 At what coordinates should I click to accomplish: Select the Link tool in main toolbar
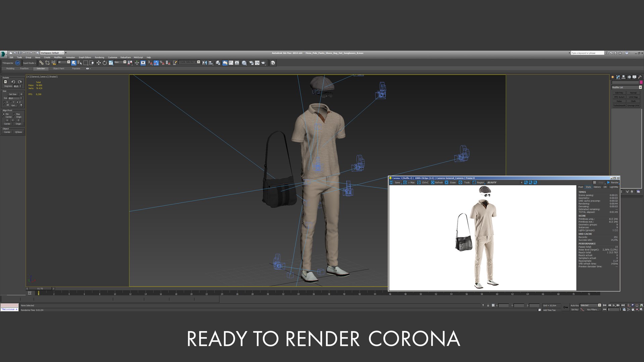click(41, 63)
